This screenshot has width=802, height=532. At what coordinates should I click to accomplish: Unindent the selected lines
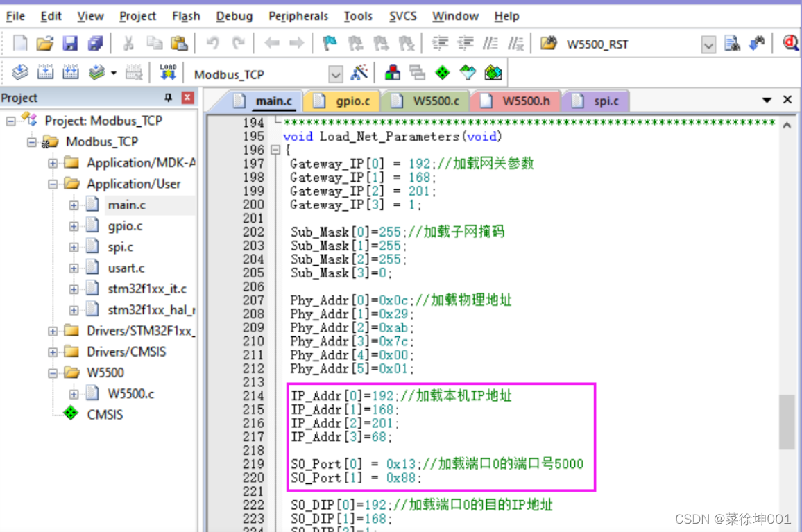465,44
